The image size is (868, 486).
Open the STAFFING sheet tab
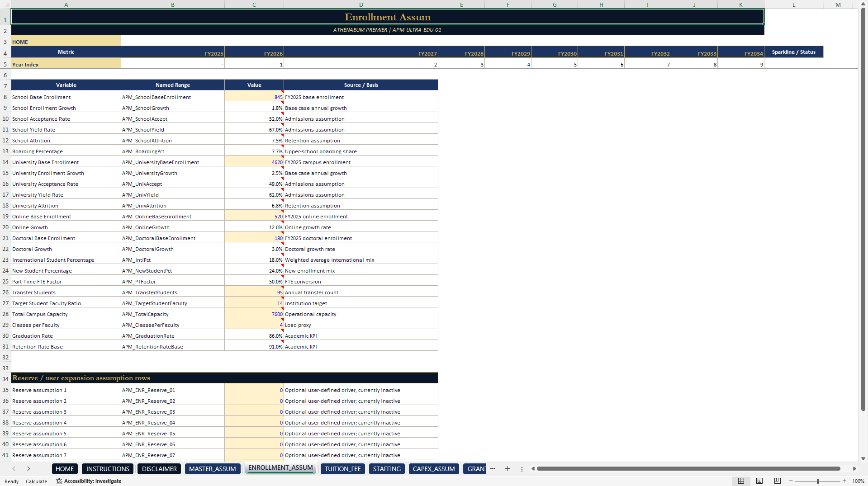pos(387,469)
